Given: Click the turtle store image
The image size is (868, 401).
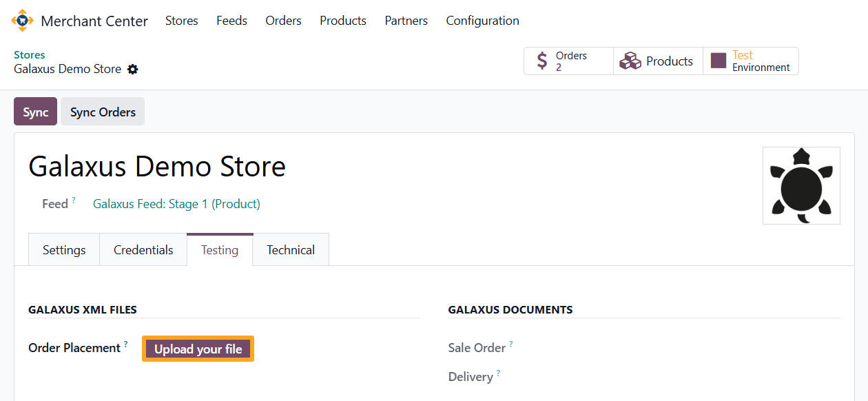Looking at the screenshot, I should (x=801, y=185).
